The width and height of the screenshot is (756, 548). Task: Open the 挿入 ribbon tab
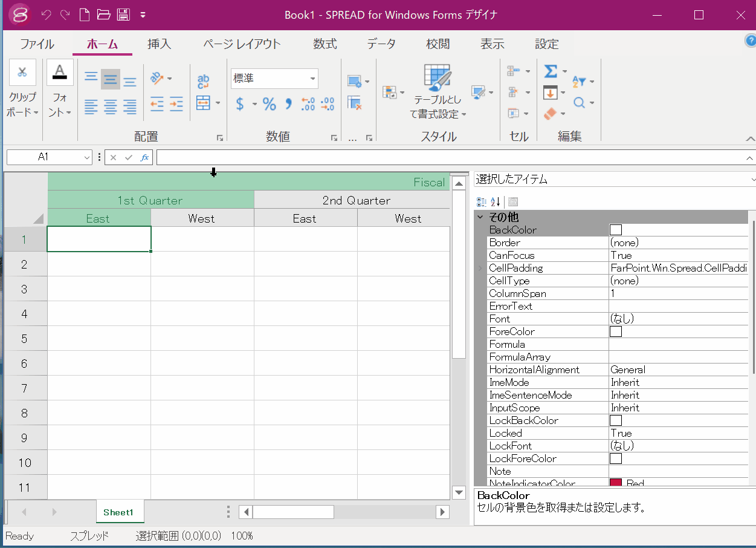160,44
